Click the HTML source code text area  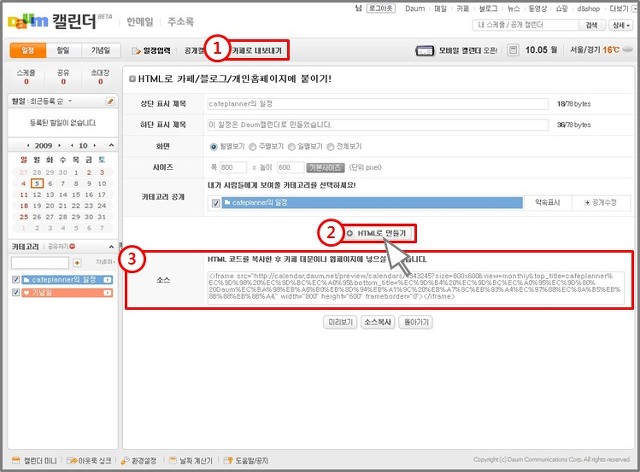click(416, 288)
